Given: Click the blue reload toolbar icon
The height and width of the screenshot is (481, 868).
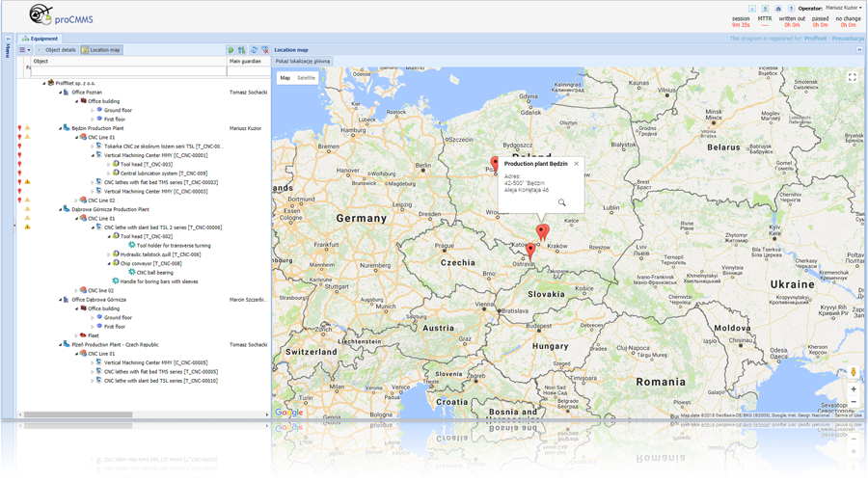Looking at the screenshot, I should pos(254,50).
